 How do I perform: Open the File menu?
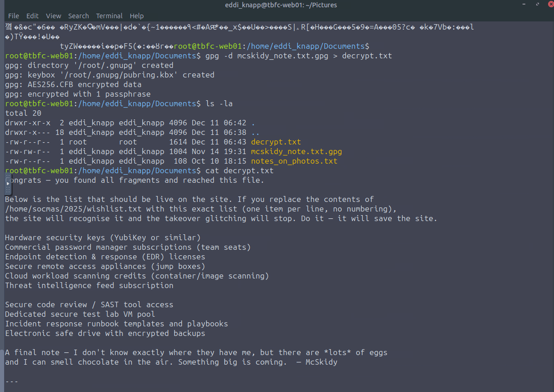(x=14, y=16)
